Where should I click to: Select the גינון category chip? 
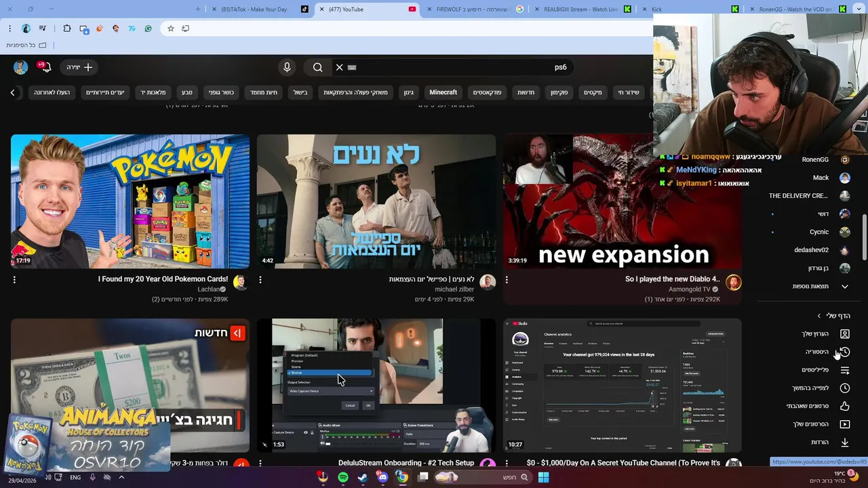point(409,92)
